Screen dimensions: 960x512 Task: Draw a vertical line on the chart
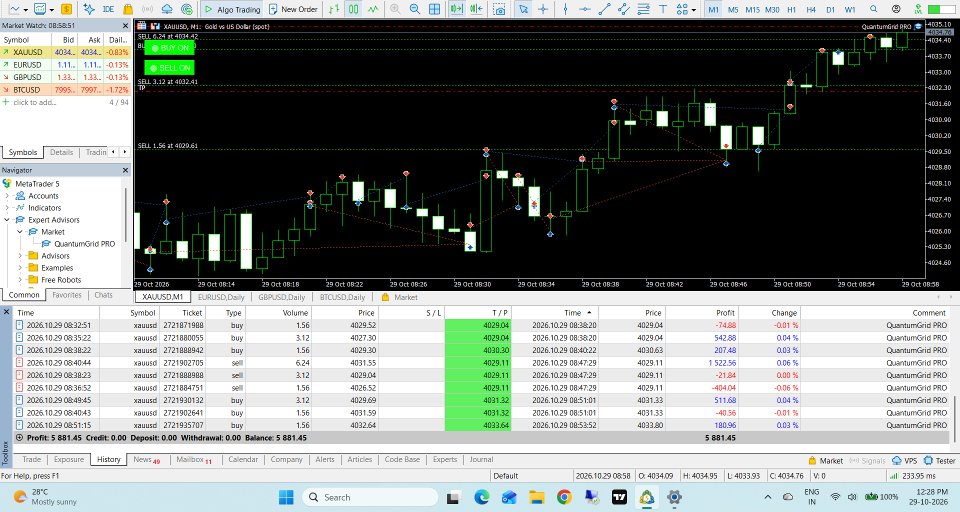coord(566,9)
